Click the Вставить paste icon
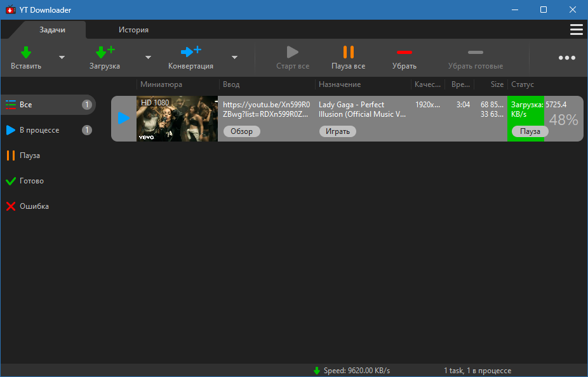This screenshot has height=377, width=588. (26, 52)
